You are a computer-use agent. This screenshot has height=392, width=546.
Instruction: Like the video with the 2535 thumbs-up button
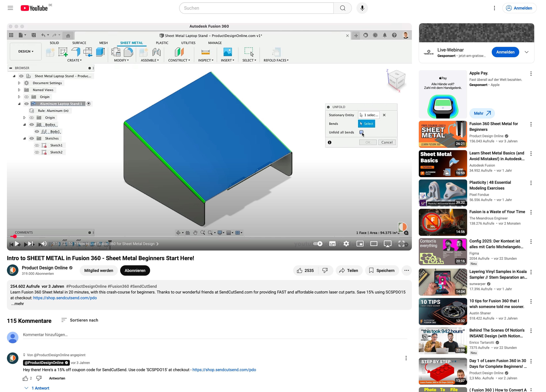point(305,270)
